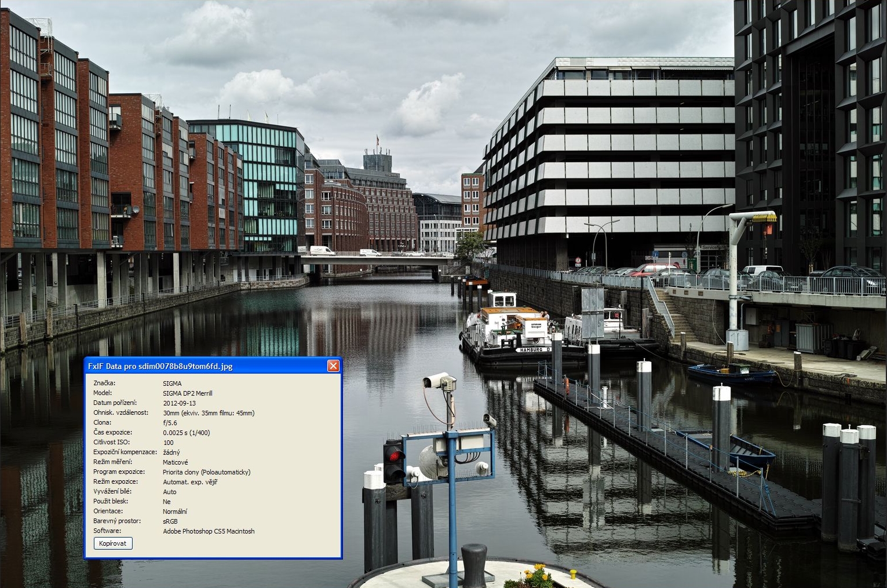887x588 pixels.
Task: Click the Použit blesk label
Action: click(x=111, y=501)
